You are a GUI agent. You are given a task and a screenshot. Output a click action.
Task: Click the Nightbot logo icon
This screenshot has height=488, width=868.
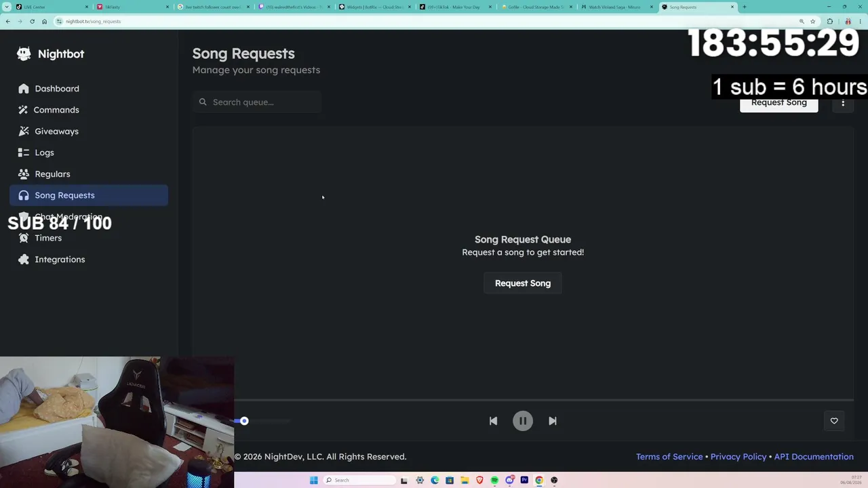click(24, 54)
